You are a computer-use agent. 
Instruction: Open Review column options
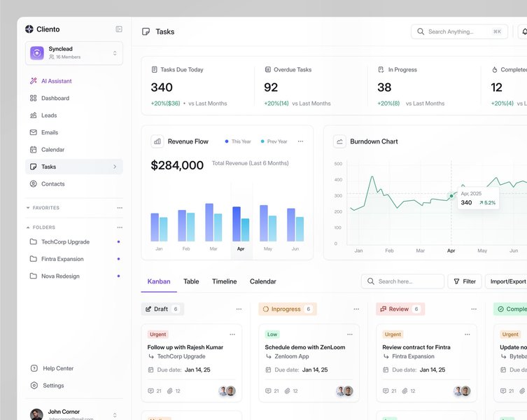tap(474, 309)
